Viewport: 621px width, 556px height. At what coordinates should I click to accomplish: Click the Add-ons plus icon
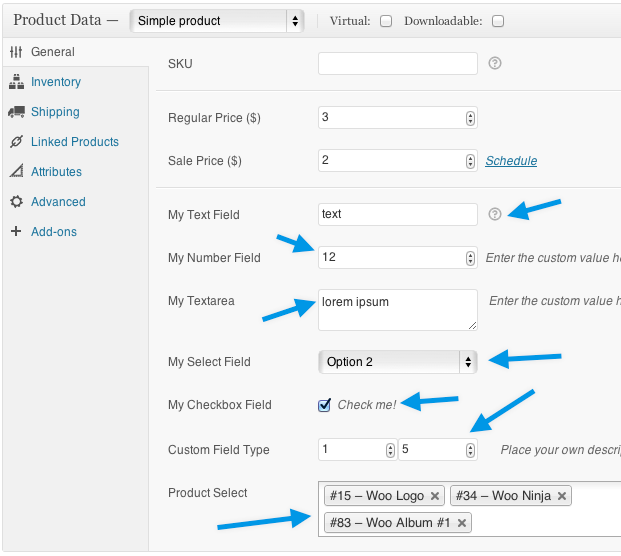[x=16, y=231]
